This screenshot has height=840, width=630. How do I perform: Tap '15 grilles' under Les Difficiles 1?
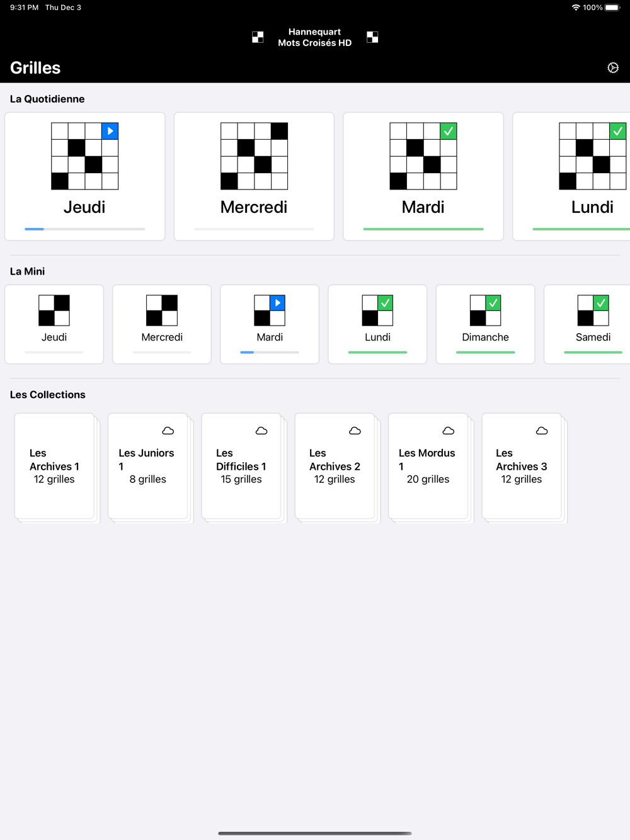tap(241, 479)
